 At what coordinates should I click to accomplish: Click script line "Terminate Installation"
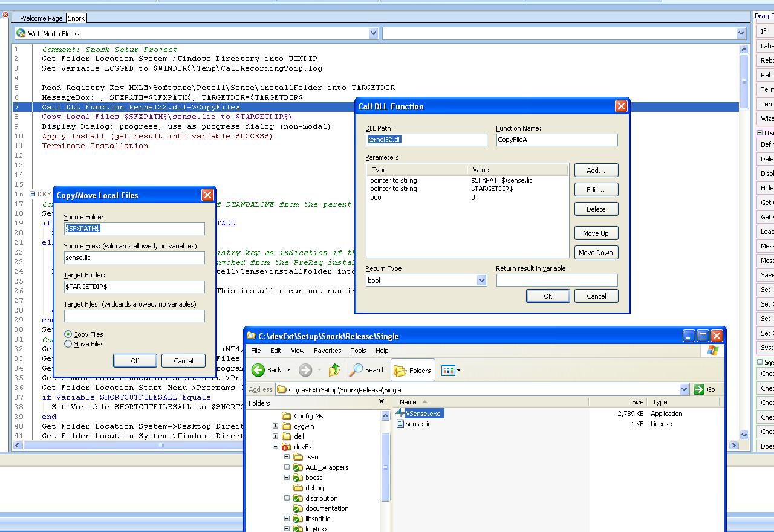(95, 146)
